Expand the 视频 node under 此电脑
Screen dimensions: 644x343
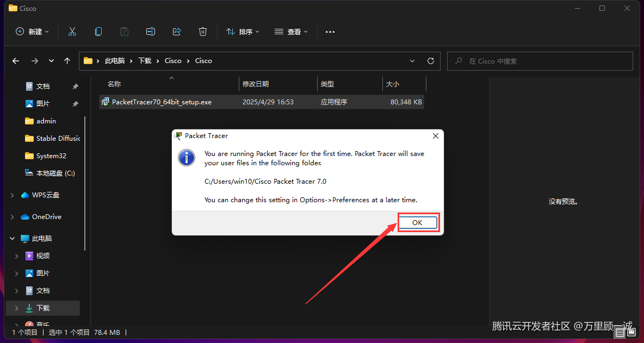[17, 256]
